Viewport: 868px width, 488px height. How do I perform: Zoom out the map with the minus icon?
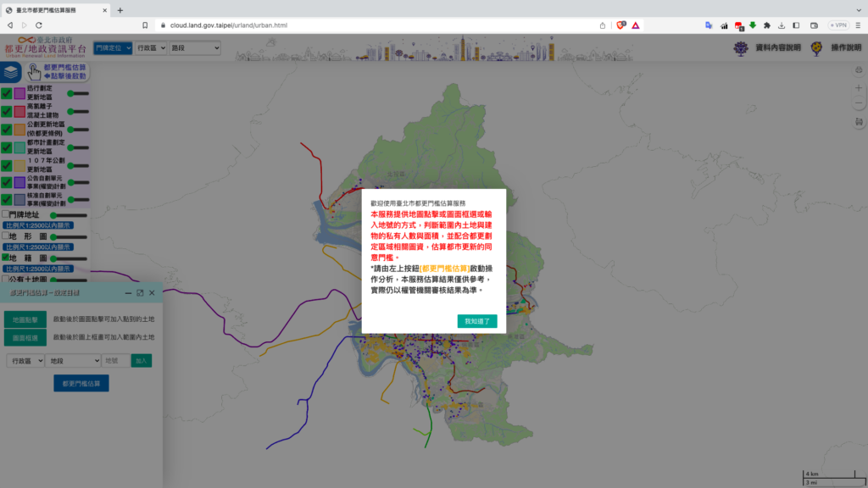tap(859, 103)
